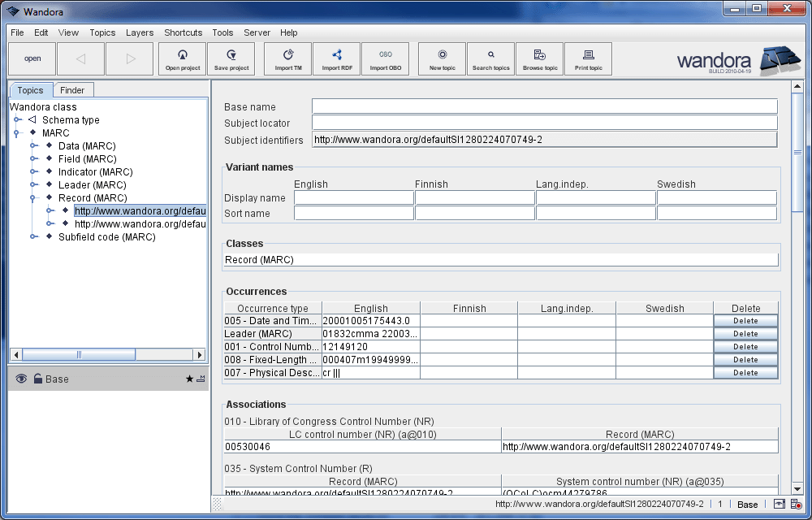Open a new project with Open project icon
812x520 pixels.
click(x=183, y=58)
